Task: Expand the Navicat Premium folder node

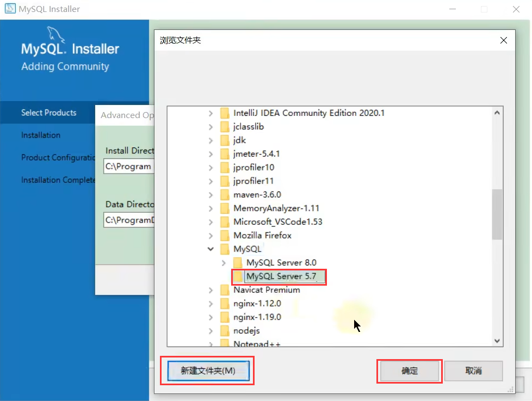Action: [x=211, y=290]
